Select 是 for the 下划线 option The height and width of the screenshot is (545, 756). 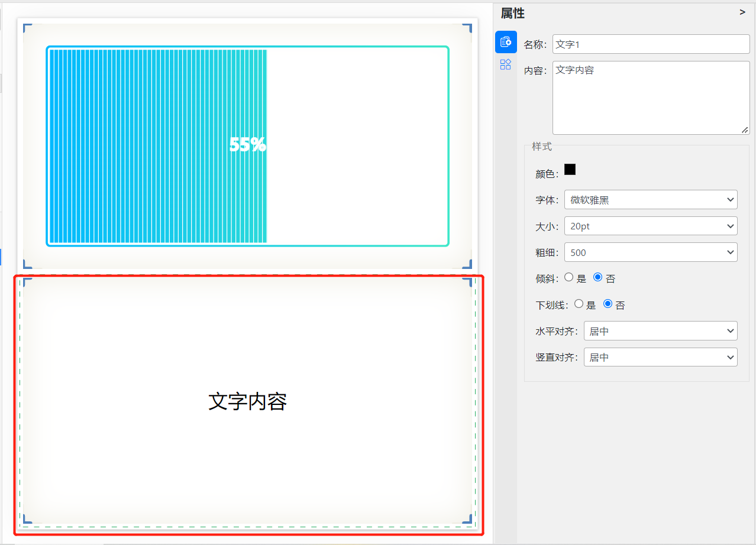pos(579,303)
